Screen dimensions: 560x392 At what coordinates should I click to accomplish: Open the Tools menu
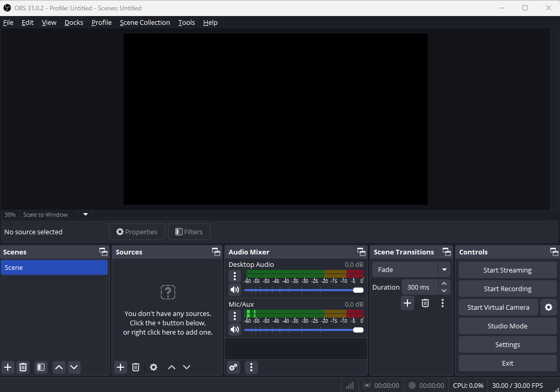pyautogui.click(x=186, y=22)
